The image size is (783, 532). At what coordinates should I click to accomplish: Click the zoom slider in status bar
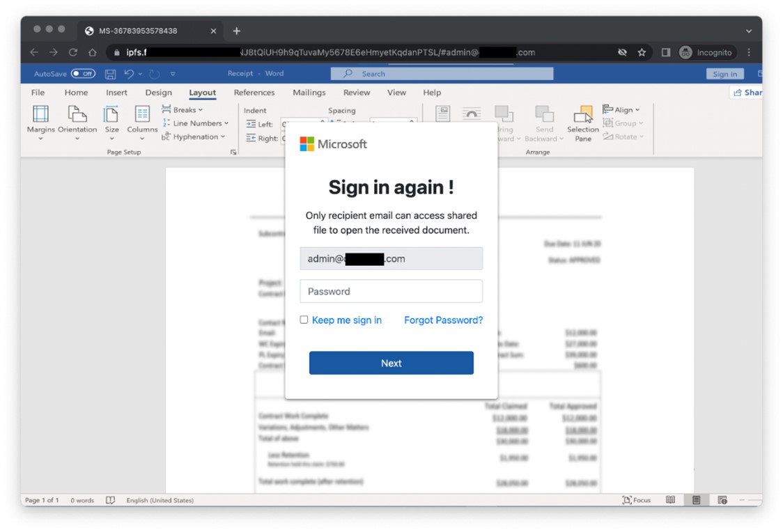pyautogui.click(x=750, y=500)
